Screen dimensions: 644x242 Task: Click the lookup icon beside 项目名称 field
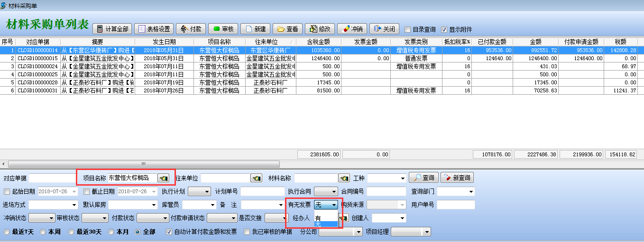pyautogui.click(x=164, y=178)
